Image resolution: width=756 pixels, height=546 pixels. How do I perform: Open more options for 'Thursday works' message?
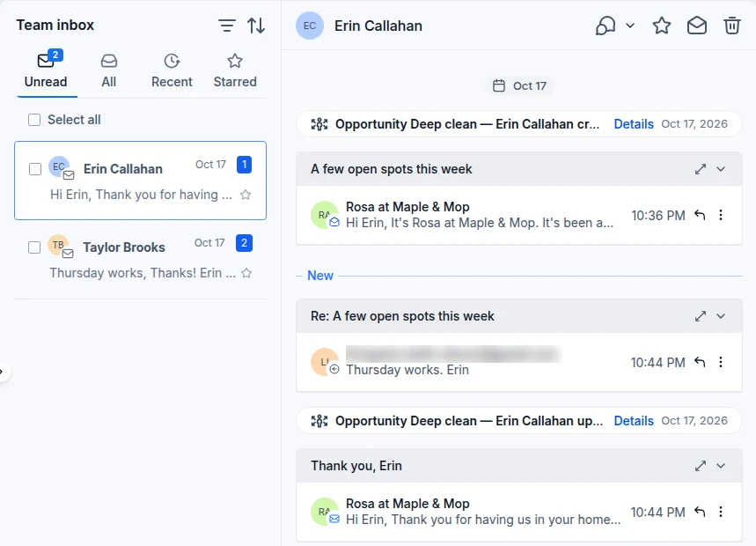721,362
